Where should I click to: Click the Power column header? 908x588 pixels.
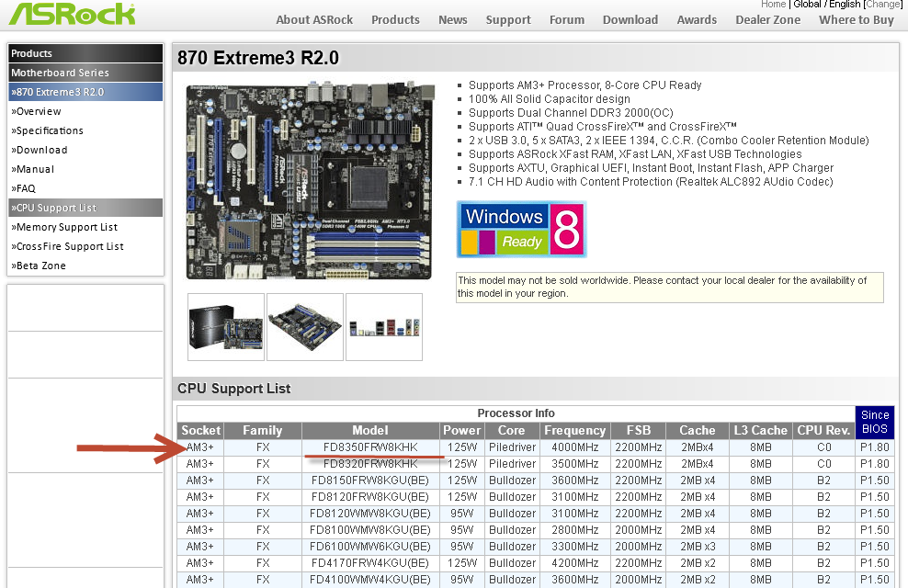coord(461,431)
